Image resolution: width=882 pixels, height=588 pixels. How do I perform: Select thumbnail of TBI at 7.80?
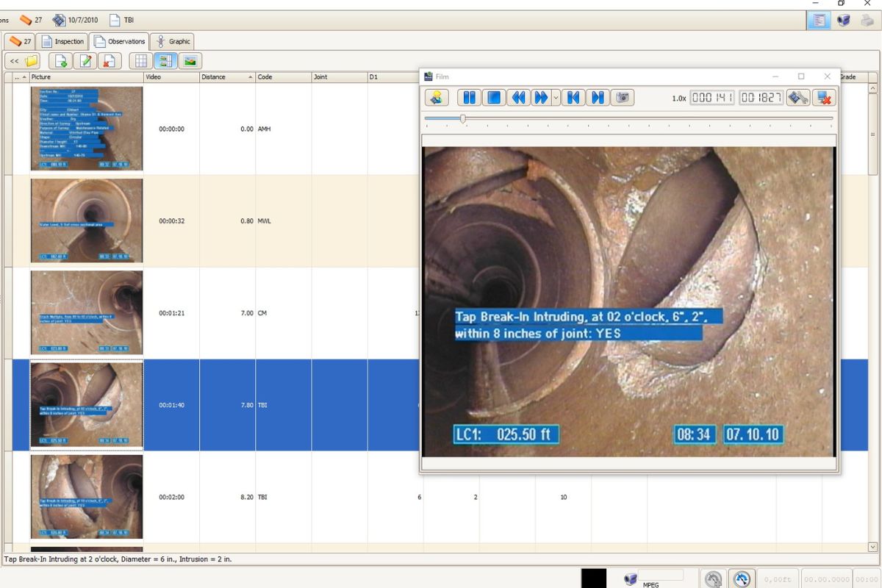pyautogui.click(x=87, y=404)
